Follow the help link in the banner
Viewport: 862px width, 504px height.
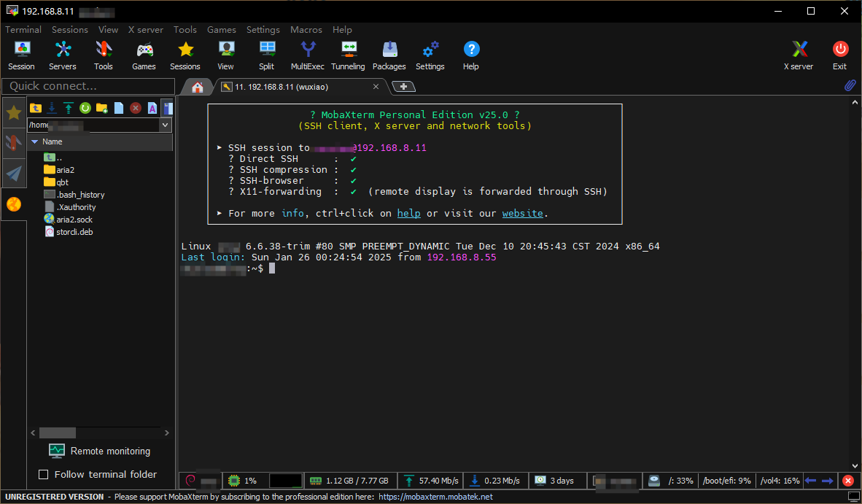coord(409,213)
